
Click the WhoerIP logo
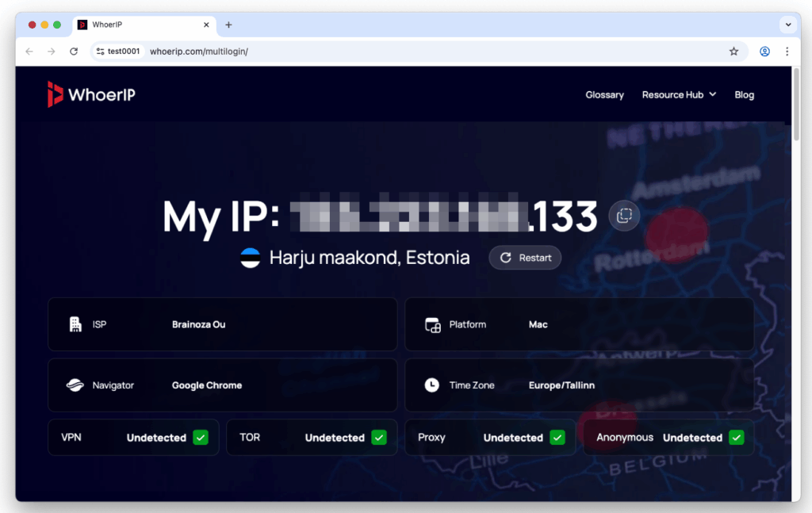click(x=91, y=94)
